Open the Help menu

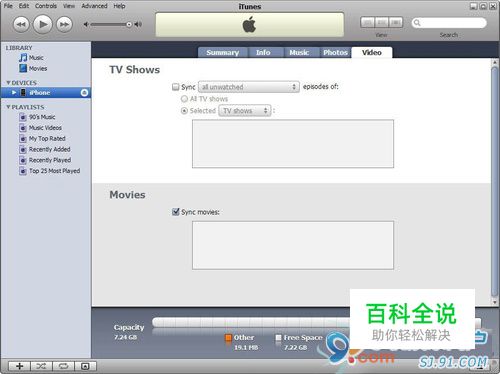coord(119,6)
